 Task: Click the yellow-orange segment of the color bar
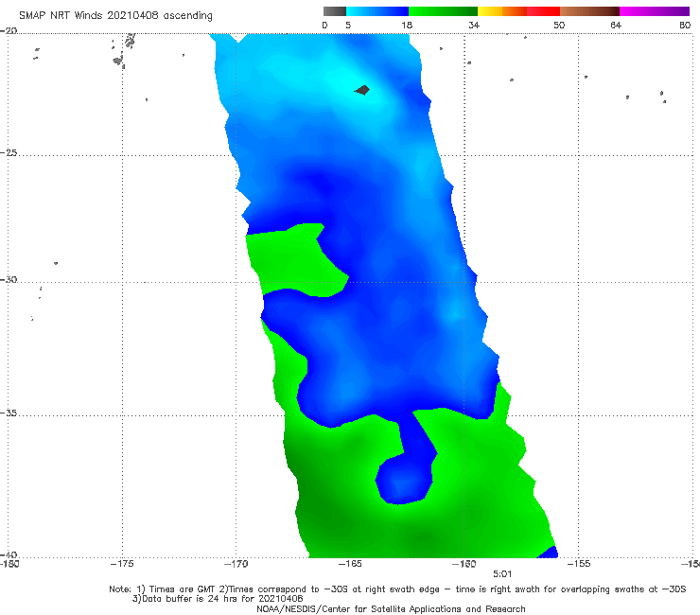point(502,11)
